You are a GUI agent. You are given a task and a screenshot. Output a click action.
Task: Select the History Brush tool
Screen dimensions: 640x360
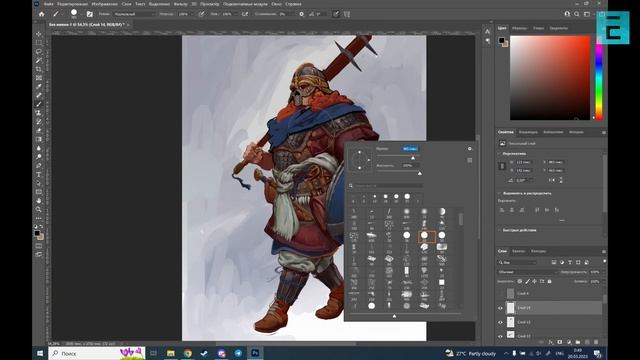point(39,122)
